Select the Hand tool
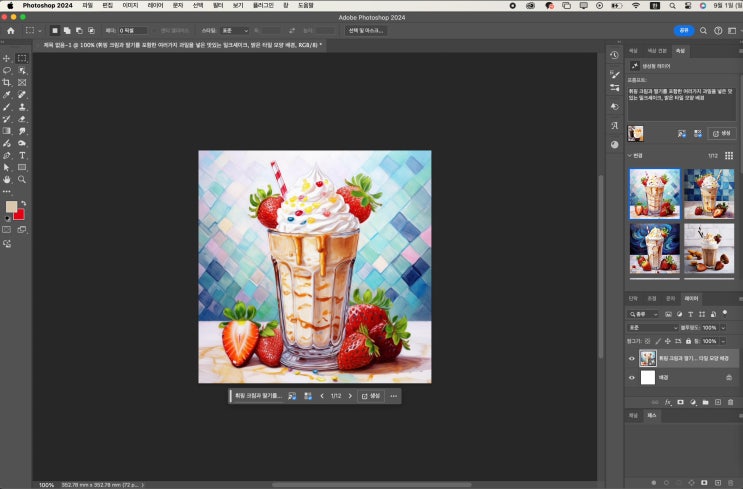The width and height of the screenshot is (743, 489). (7, 179)
